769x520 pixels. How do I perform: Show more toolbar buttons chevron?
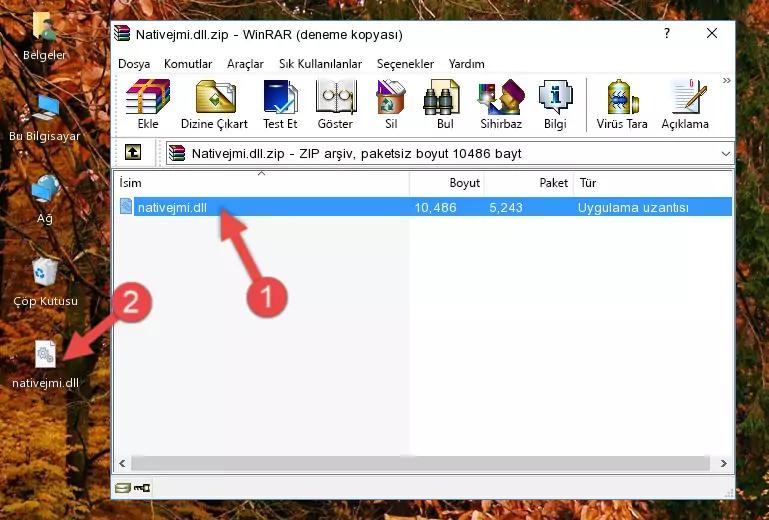tap(726, 80)
